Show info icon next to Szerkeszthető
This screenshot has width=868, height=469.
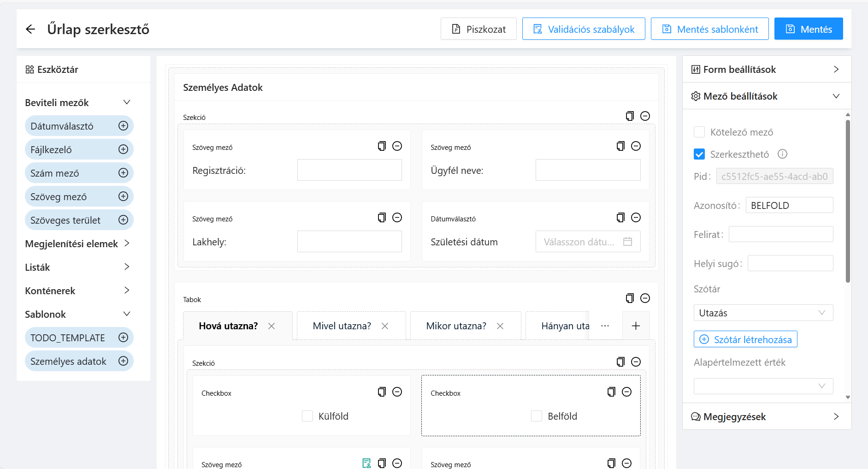click(782, 154)
